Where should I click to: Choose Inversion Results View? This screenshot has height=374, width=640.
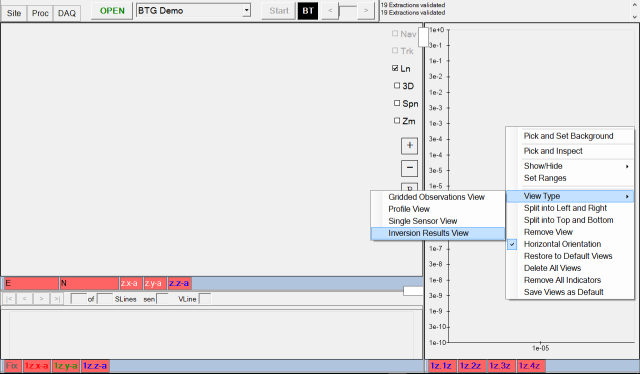(438, 233)
